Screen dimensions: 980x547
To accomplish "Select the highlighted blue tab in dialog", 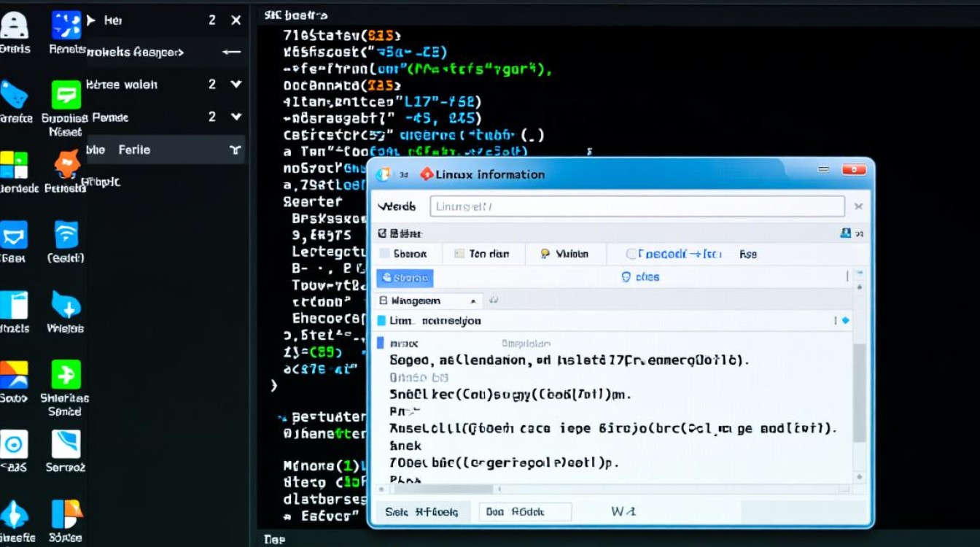I will point(405,278).
